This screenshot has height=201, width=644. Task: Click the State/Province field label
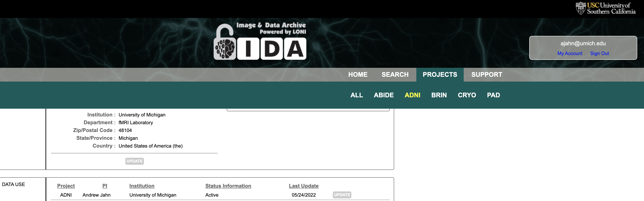click(x=94, y=138)
